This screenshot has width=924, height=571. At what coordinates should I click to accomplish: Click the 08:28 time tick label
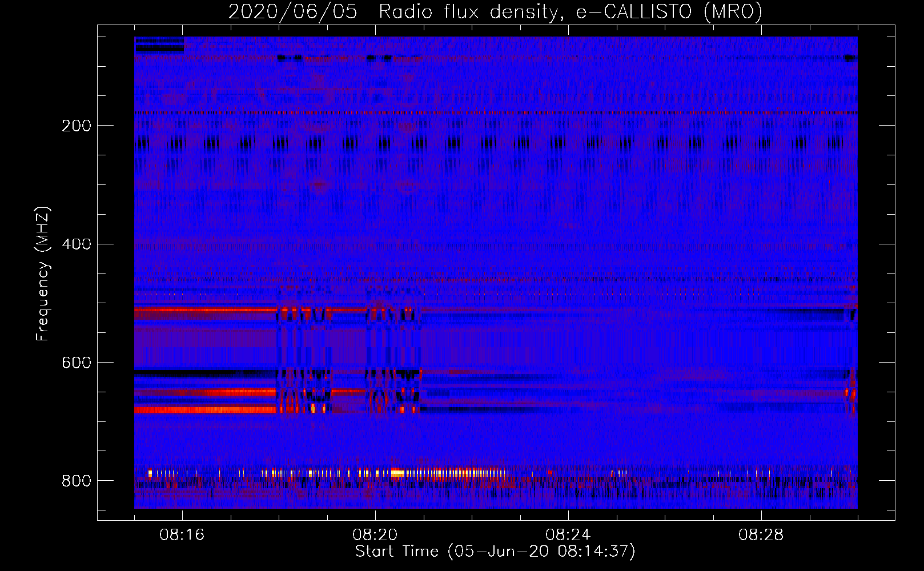coord(761,535)
